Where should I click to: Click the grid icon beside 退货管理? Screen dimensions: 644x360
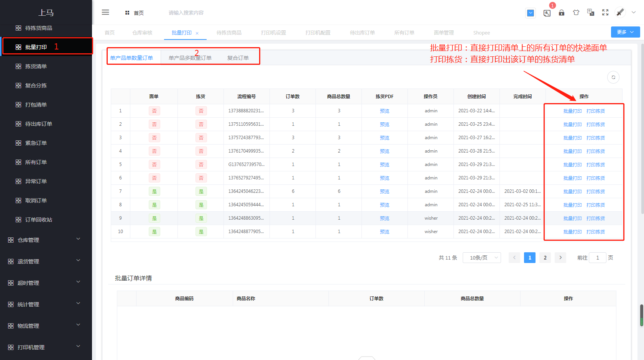pos(11,261)
